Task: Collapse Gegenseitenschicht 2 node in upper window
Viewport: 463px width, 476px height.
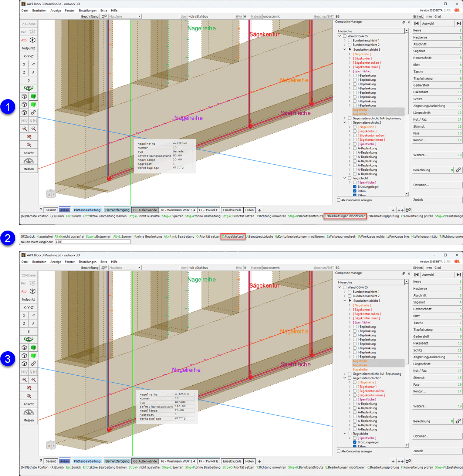Action: 345,123
